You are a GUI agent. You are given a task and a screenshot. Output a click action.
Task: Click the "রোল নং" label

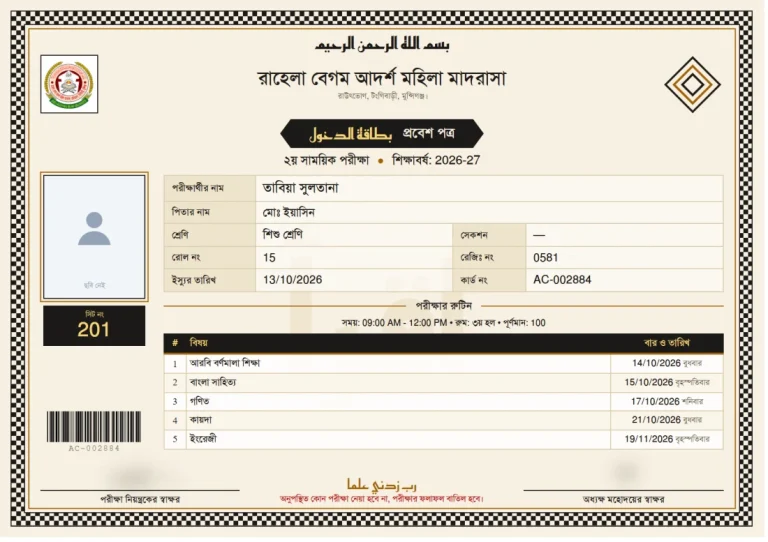(186, 258)
